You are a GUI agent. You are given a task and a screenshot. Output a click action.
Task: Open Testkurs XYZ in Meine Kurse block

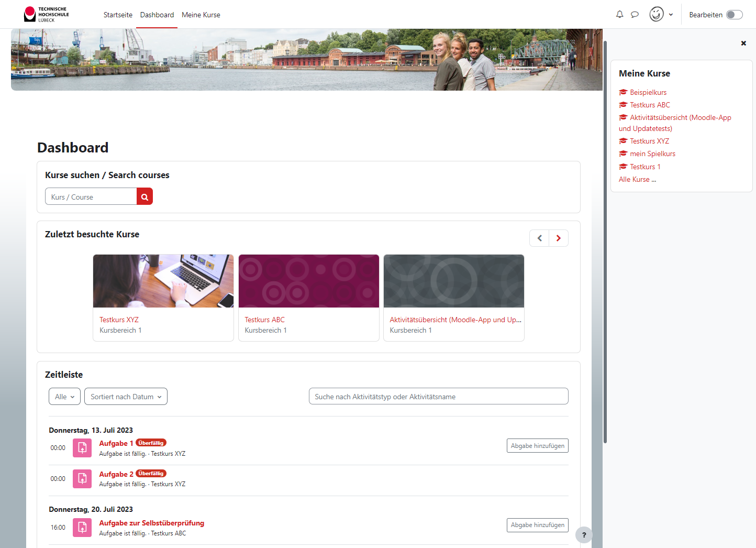(x=649, y=141)
